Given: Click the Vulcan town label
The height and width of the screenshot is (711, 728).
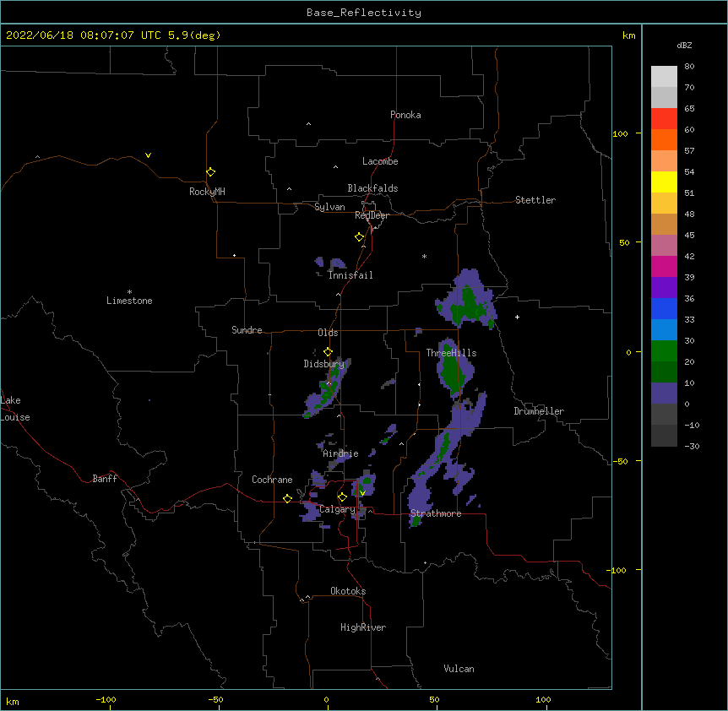Looking at the screenshot, I should coord(459,669).
